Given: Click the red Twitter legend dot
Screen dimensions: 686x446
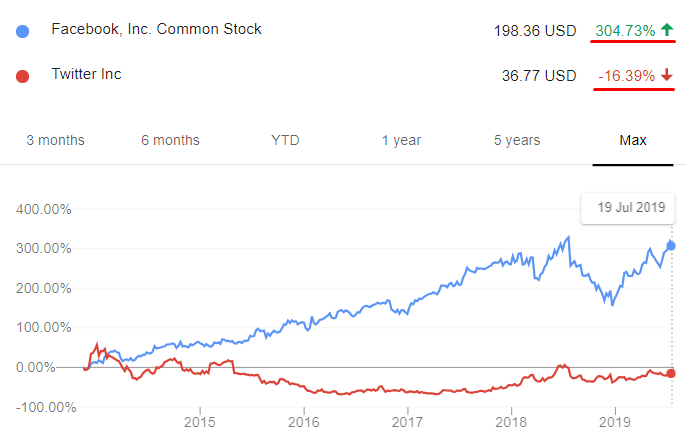Looking at the screenshot, I should pos(22,77).
